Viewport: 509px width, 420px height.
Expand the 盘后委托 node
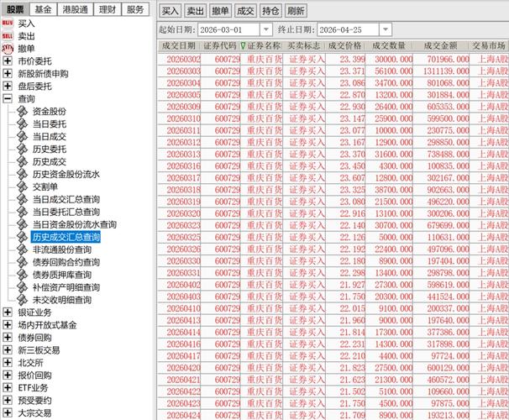pos(8,86)
